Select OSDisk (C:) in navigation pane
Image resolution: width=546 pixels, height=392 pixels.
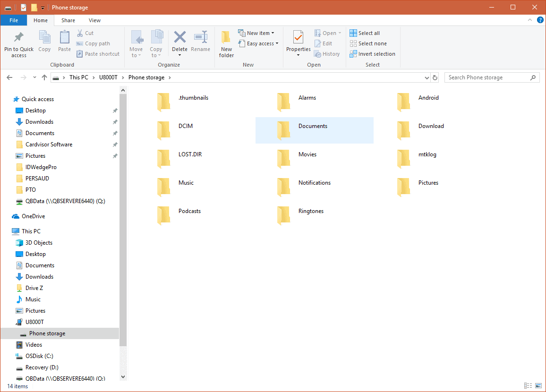click(x=39, y=356)
